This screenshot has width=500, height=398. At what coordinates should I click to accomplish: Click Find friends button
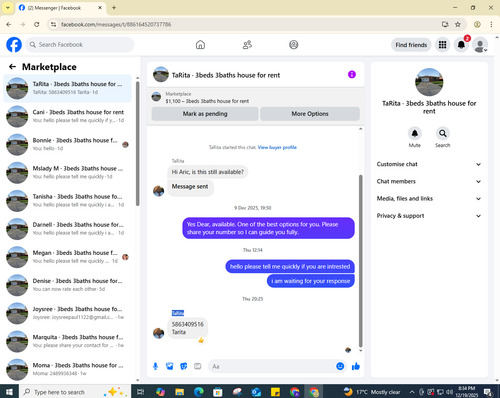coord(411,45)
